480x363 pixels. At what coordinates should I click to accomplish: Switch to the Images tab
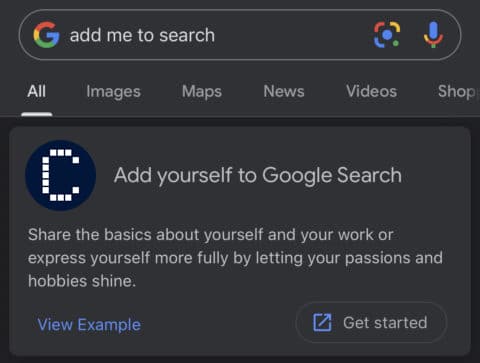[113, 92]
